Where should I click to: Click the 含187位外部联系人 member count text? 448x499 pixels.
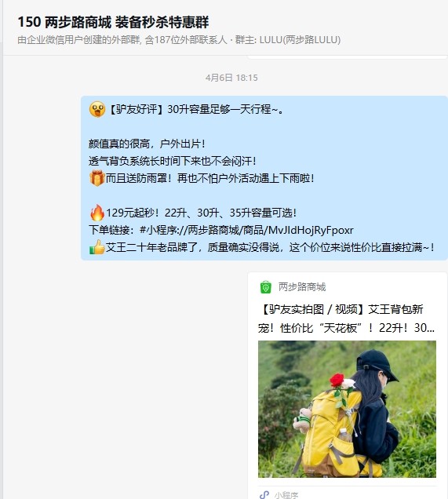tap(186, 40)
